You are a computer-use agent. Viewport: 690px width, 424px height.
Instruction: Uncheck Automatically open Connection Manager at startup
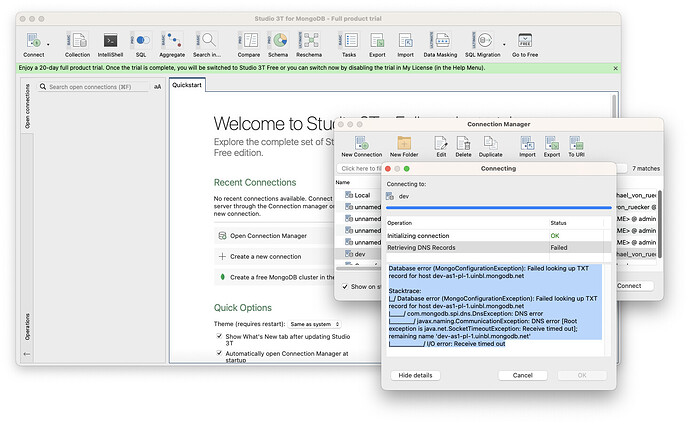(x=219, y=354)
